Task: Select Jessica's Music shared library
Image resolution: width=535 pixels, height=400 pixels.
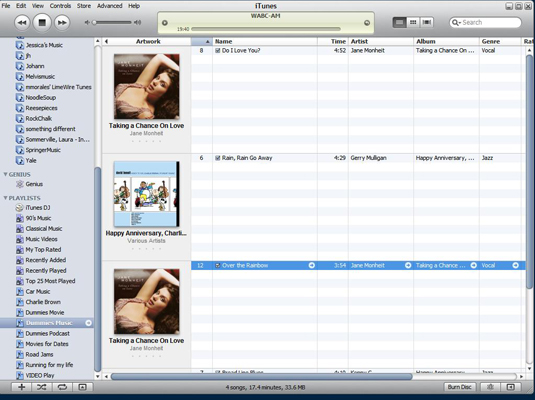Action: click(x=44, y=45)
